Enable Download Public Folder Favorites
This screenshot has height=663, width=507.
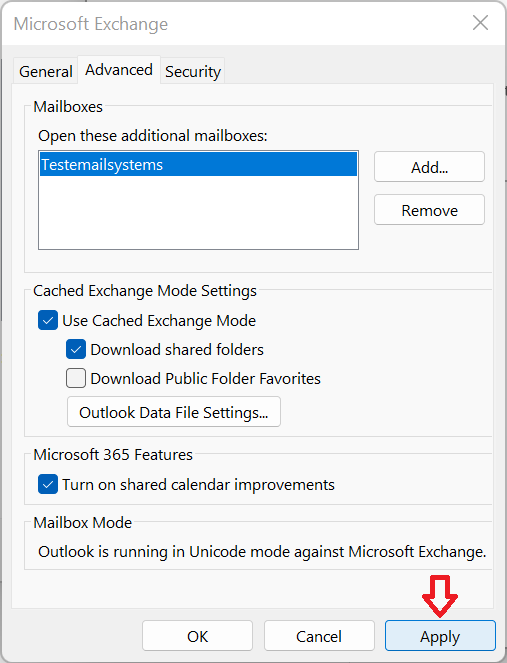[x=76, y=378]
